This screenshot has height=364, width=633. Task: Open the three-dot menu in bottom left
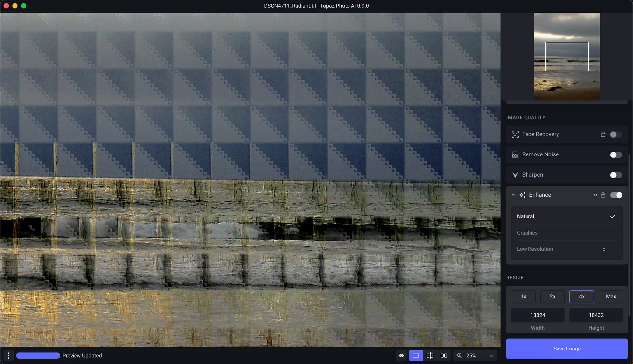click(9, 356)
